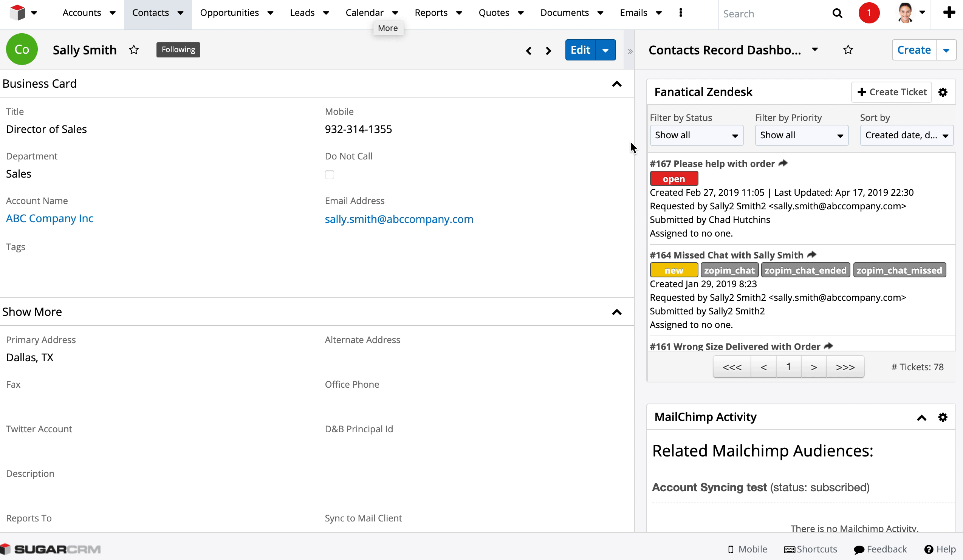This screenshot has height=560, width=963.
Task: Collapse the Business Card section
Action: point(616,84)
